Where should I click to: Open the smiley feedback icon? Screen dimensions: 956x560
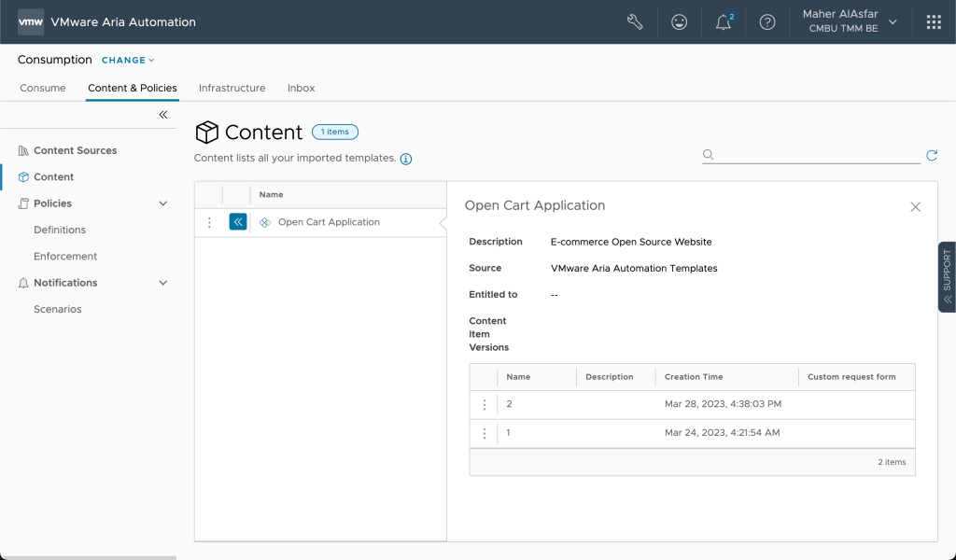680,22
